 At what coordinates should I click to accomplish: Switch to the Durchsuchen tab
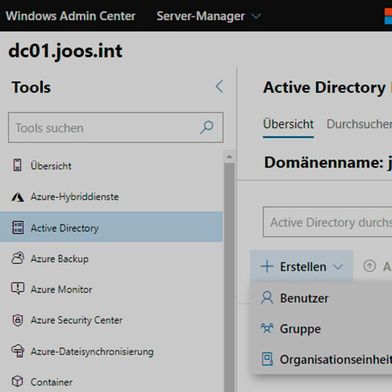pyautogui.click(x=359, y=124)
